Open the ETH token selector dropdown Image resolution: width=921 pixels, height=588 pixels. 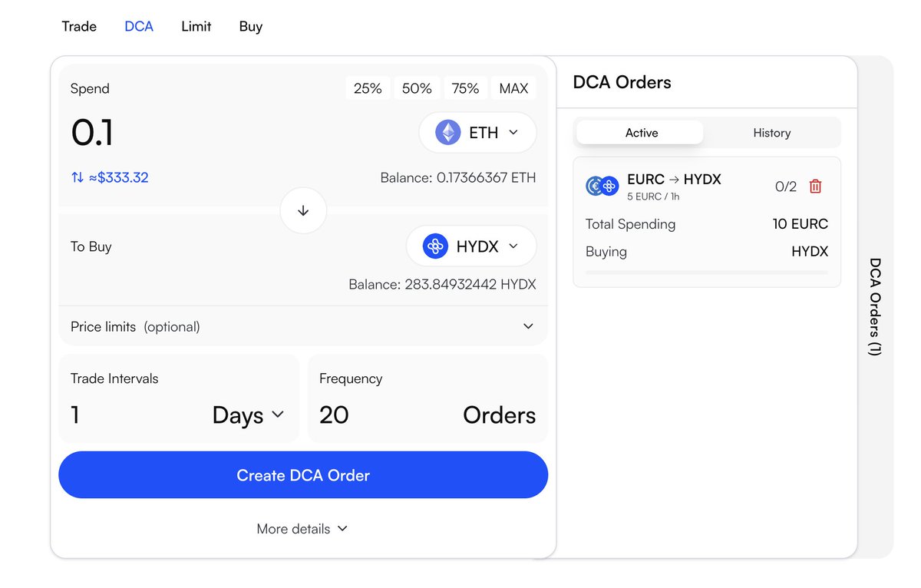pos(477,133)
